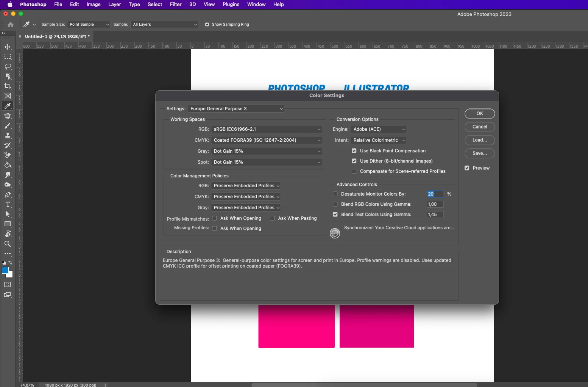Image resolution: width=588 pixels, height=387 pixels.
Task: Select the Path Selection tool
Action: (8, 215)
